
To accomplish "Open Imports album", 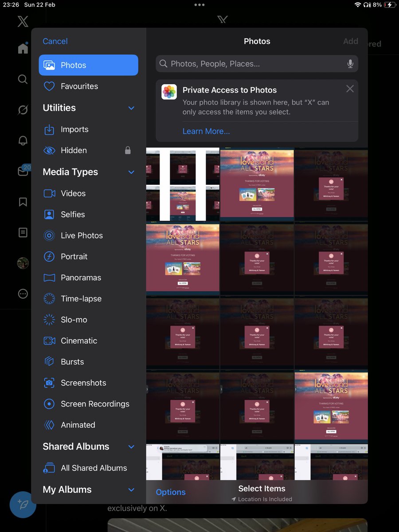I will tap(88, 129).
